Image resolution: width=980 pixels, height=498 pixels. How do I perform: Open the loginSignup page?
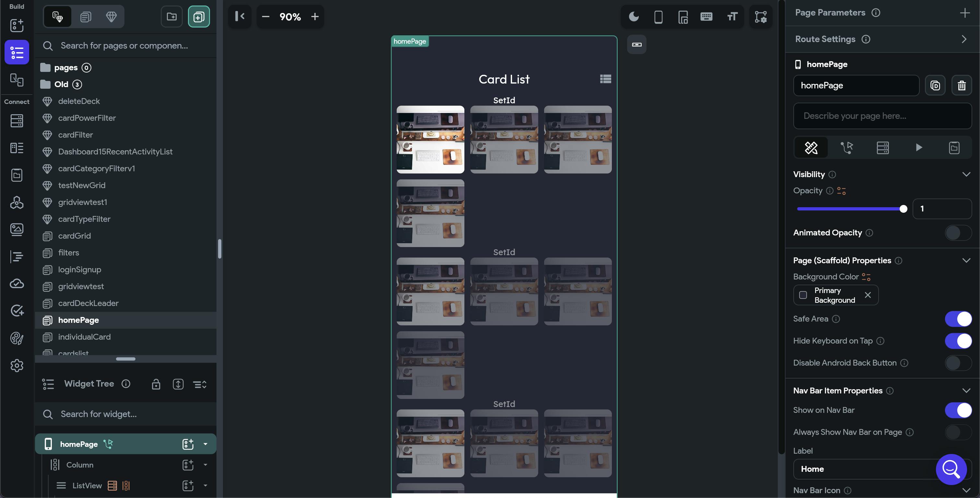click(x=79, y=269)
